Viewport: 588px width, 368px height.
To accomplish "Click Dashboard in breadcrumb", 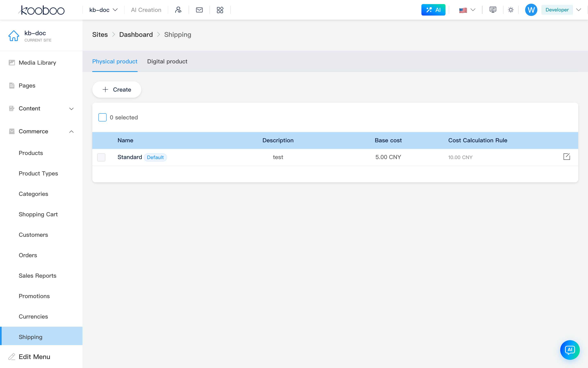I will (x=136, y=35).
